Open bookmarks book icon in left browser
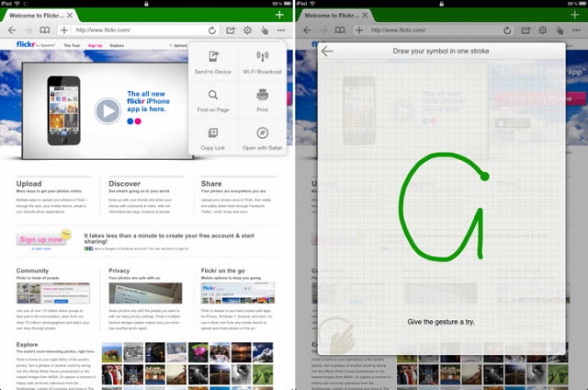Image resolution: width=588 pixels, height=390 pixels. click(x=45, y=30)
